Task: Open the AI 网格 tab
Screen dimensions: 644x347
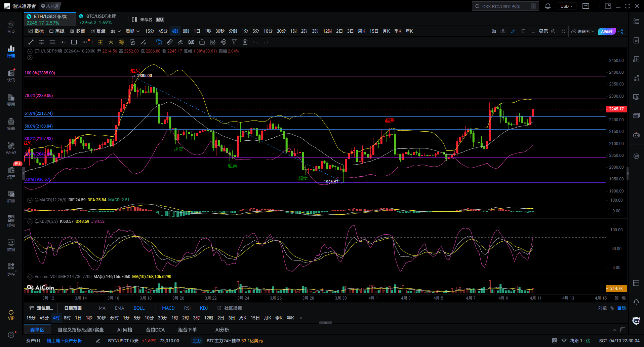Action: [x=125, y=330]
